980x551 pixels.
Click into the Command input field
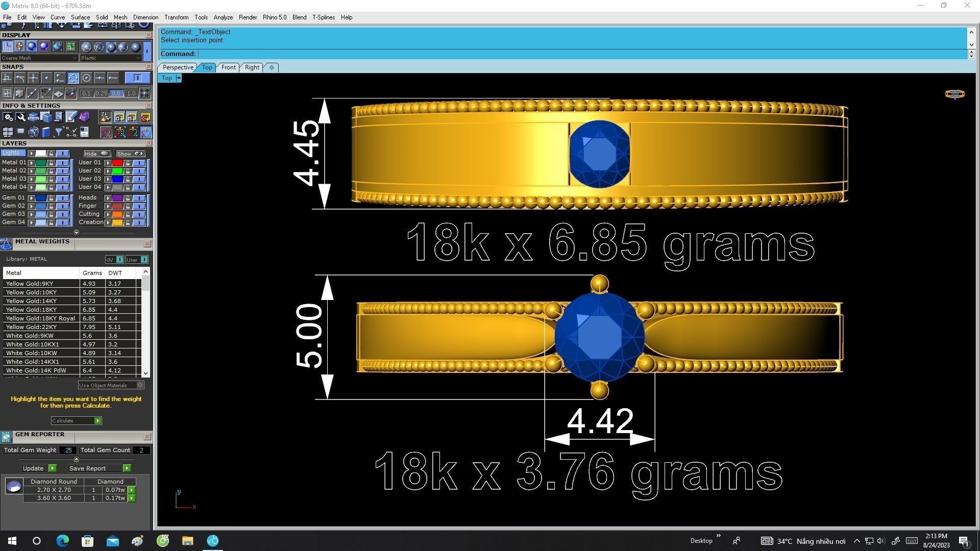[x=582, y=54]
